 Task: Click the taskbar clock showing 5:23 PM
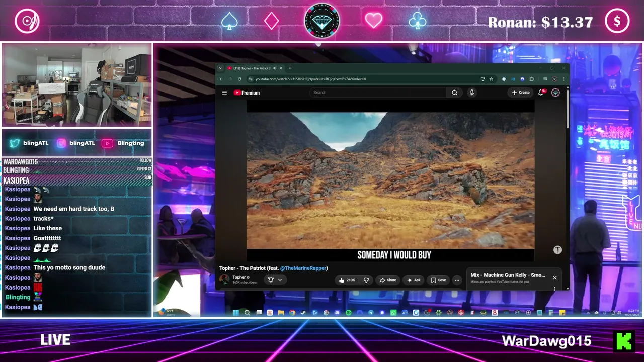(633, 313)
